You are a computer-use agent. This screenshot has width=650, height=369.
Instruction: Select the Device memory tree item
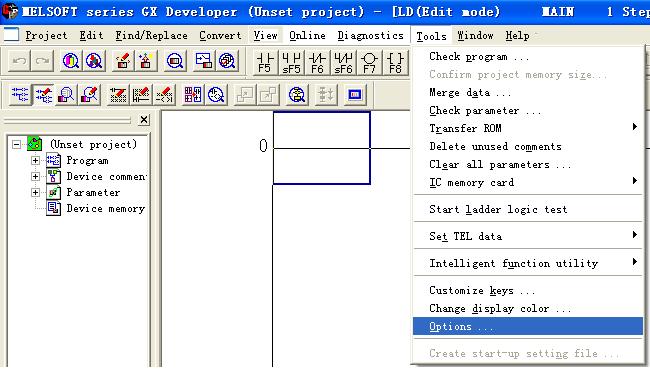coord(106,209)
